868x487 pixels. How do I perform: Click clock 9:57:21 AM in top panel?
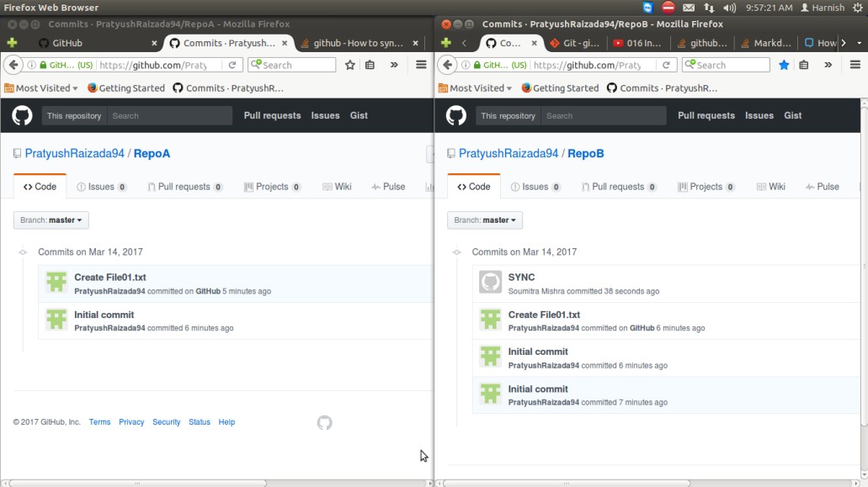point(769,8)
